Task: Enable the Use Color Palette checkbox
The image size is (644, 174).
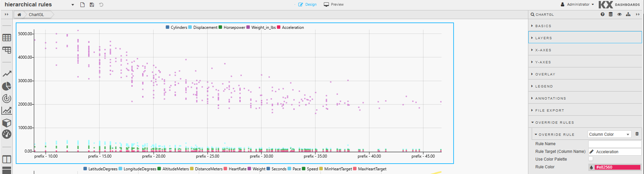Action: pyautogui.click(x=591, y=159)
